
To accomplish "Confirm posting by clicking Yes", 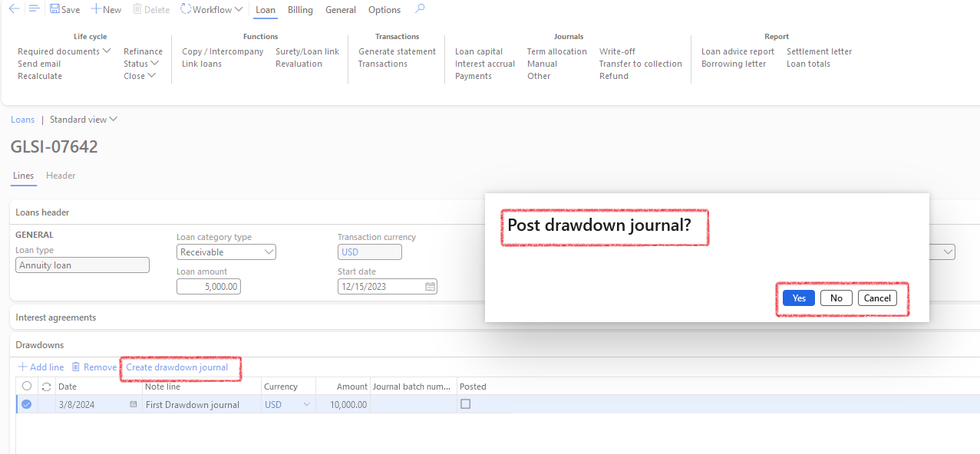I will coord(799,298).
